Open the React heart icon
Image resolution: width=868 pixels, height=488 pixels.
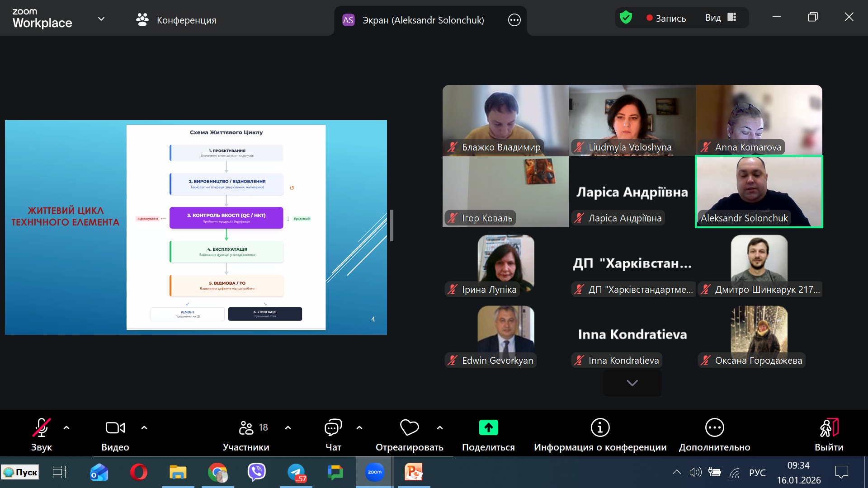pyautogui.click(x=409, y=427)
